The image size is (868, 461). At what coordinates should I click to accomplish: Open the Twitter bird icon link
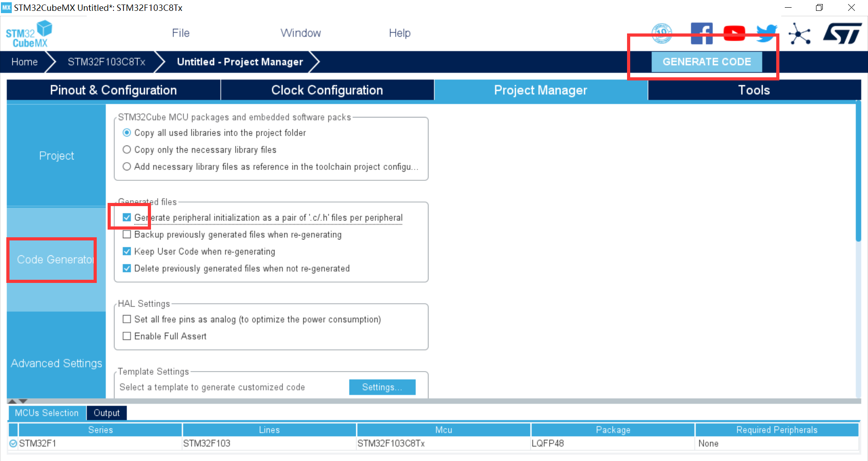767,33
